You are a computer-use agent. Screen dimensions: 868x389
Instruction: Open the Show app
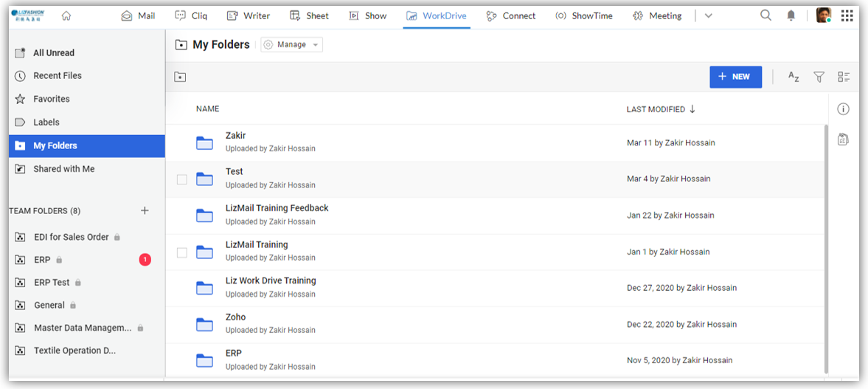pos(367,16)
